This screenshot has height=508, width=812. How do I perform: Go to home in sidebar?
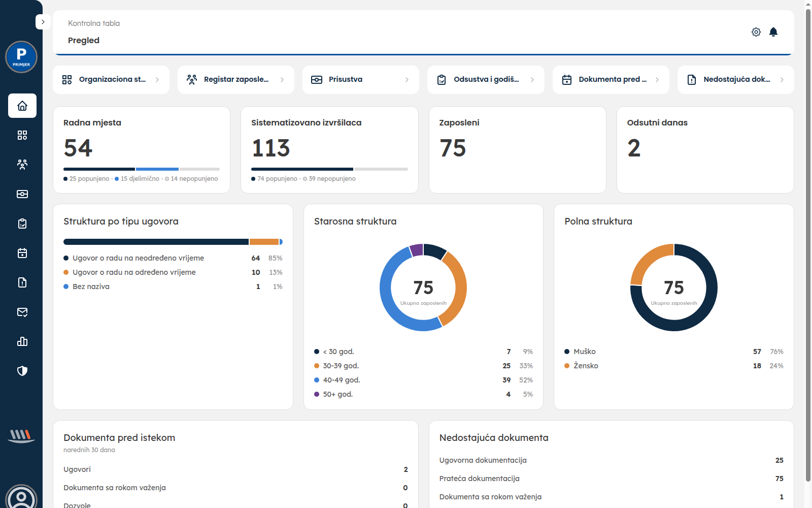22,106
